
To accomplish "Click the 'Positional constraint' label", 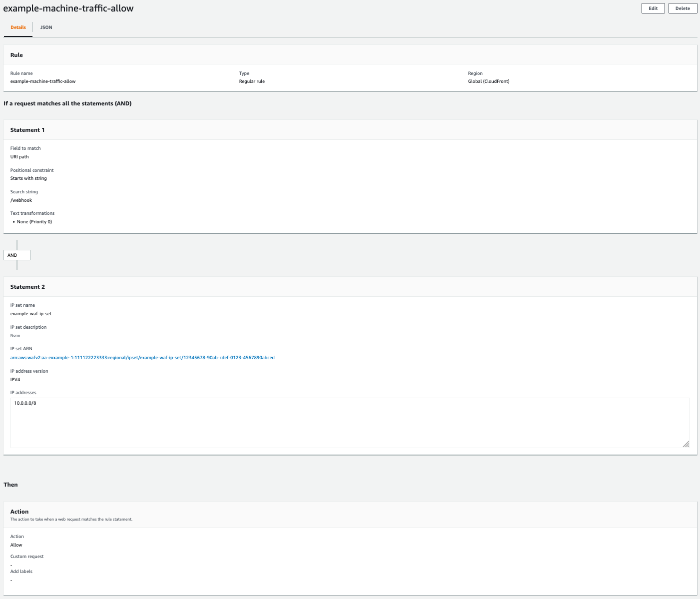I will 32,170.
